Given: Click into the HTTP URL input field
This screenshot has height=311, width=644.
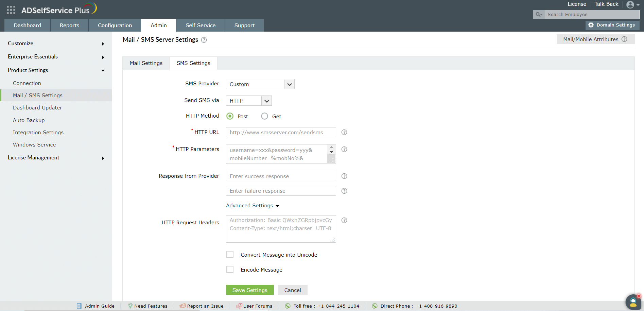Looking at the screenshot, I should click(281, 132).
